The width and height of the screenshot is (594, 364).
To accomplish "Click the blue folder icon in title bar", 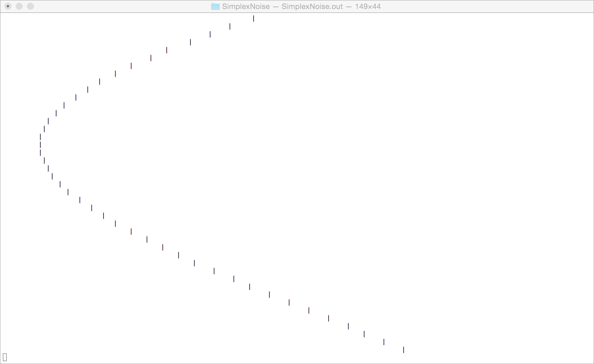I will point(215,6).
